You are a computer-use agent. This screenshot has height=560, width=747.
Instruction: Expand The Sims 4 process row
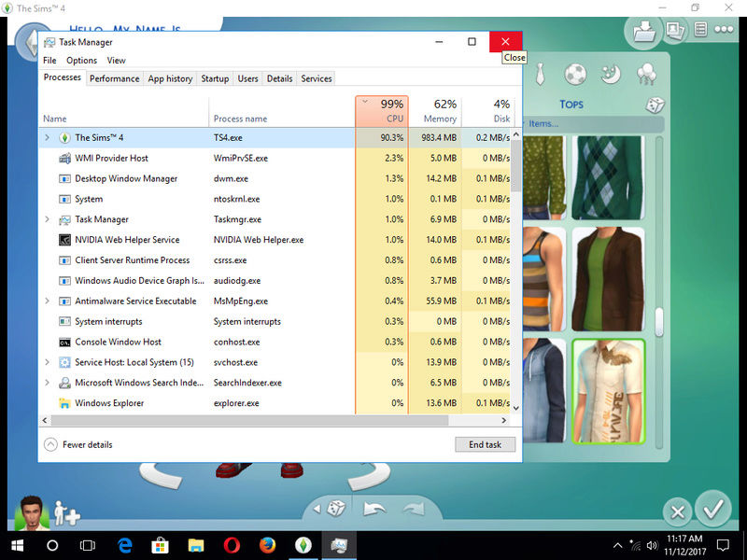pyautogui.click(x=47, y=137)
